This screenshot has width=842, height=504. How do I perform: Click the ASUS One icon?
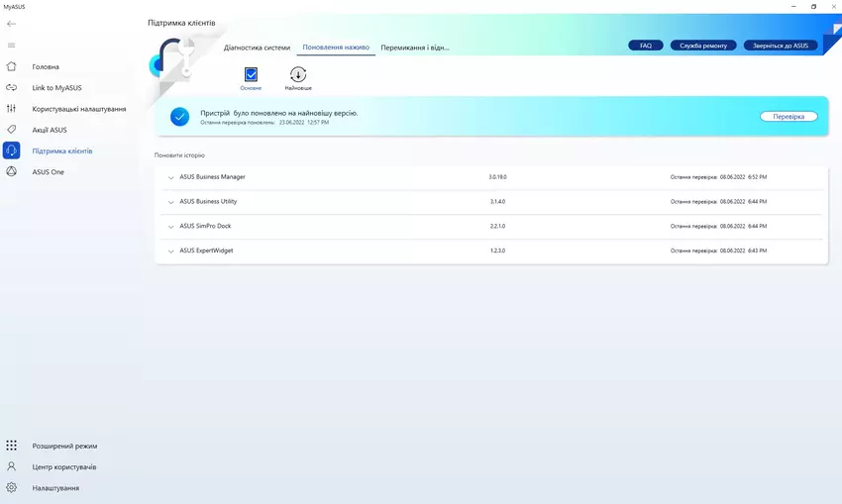point(12,171)
